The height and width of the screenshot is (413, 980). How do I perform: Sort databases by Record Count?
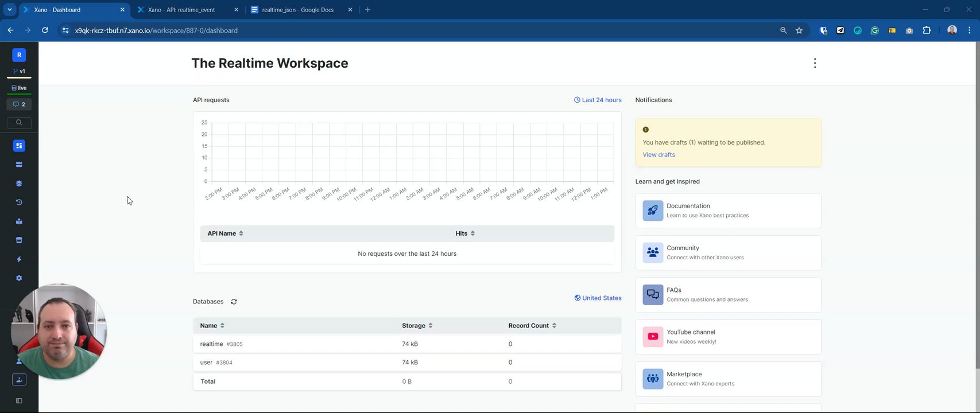point(532,326)
